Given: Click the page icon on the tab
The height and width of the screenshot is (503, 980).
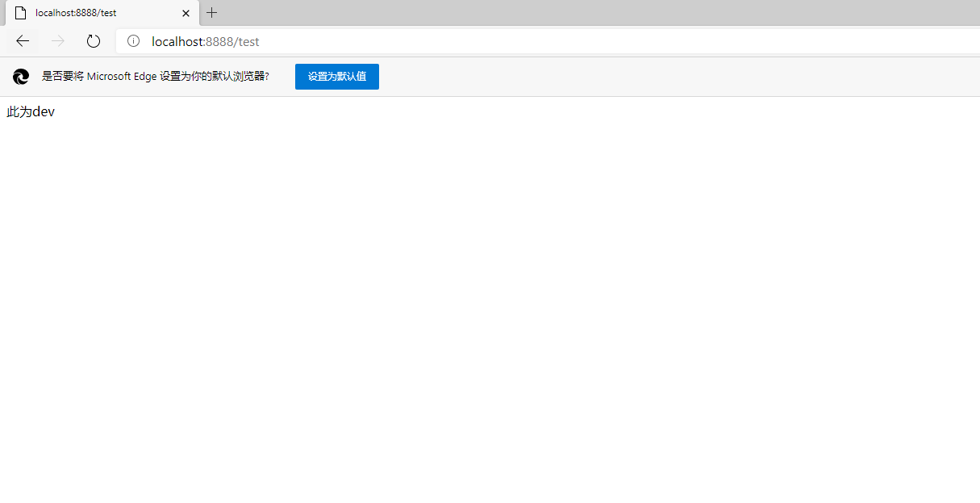Looking at the screenshot, I should (x=21, y=13).
